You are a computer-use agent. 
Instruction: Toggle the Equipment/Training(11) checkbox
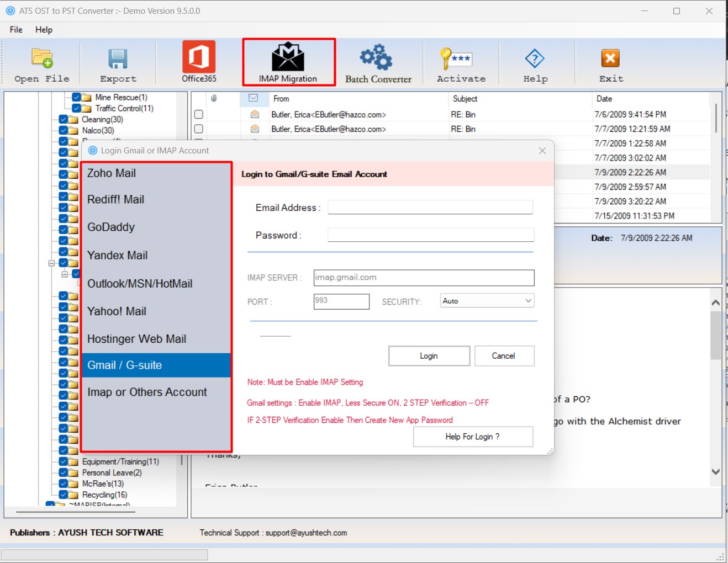(64, 461)
